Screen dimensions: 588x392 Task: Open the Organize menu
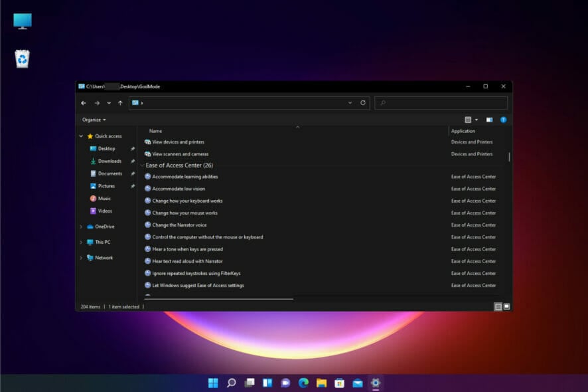(94, 120)
